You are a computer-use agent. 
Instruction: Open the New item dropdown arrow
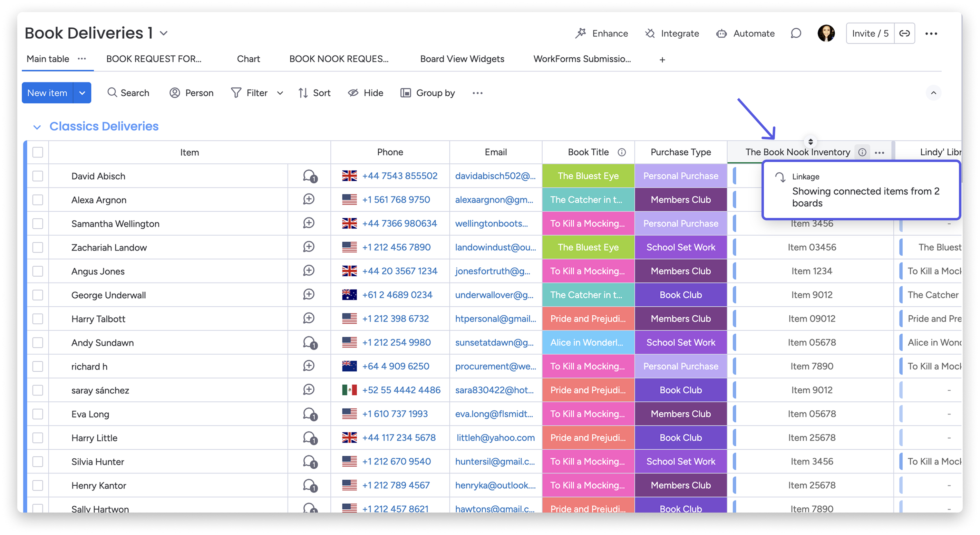pyautogui.click(x=82, y=93)
